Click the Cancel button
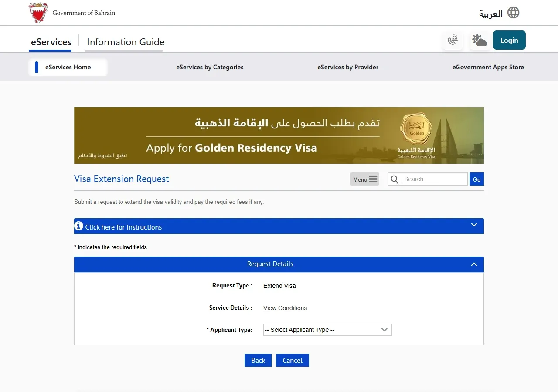 click(293, 360)
